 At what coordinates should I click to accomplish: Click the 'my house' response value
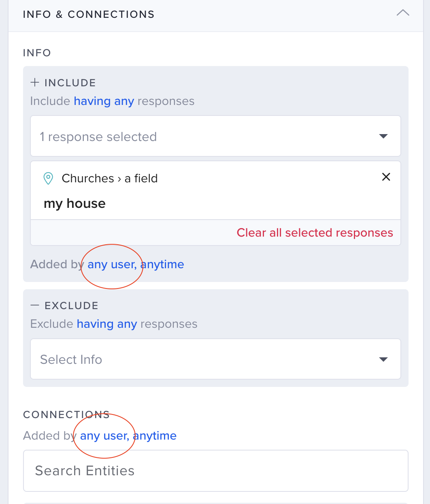75,203
